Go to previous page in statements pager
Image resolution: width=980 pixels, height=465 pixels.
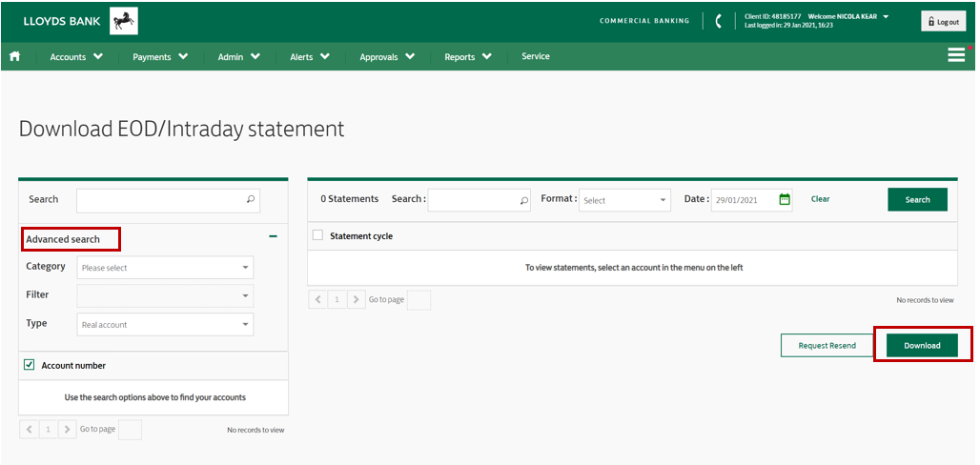coord(317,299)
